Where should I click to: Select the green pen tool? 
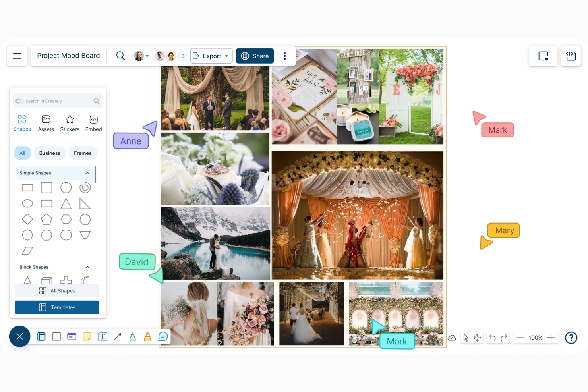point(133,337)
